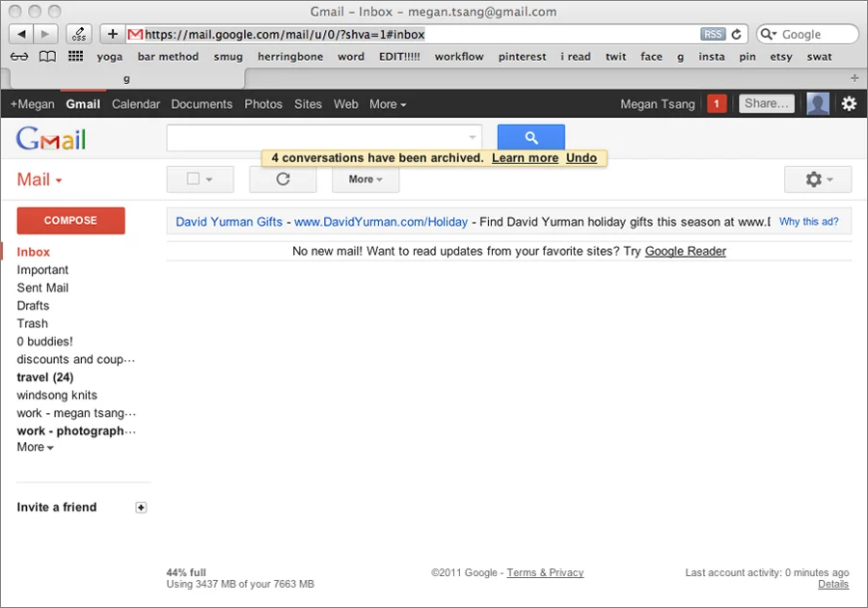Image resolution: width=868 pixels, height=608 pixels.
Task: Open Terms & Privacy link
Action: (x=545, y=572)
